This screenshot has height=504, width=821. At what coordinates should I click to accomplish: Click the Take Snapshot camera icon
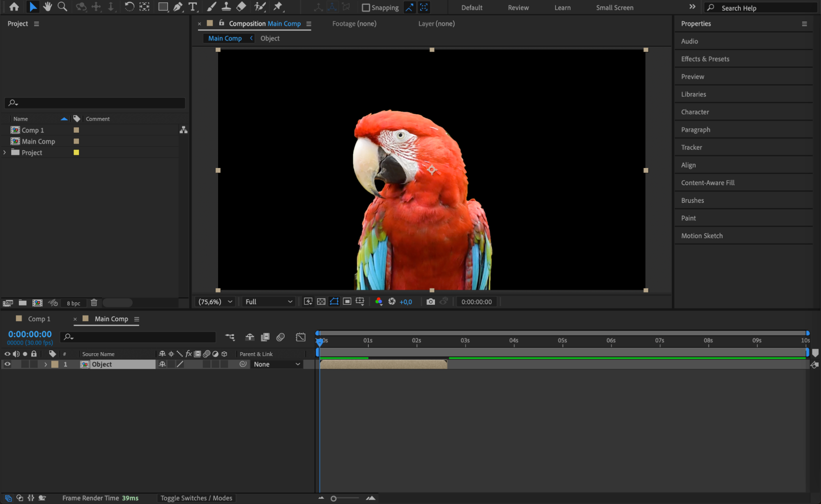430,302
